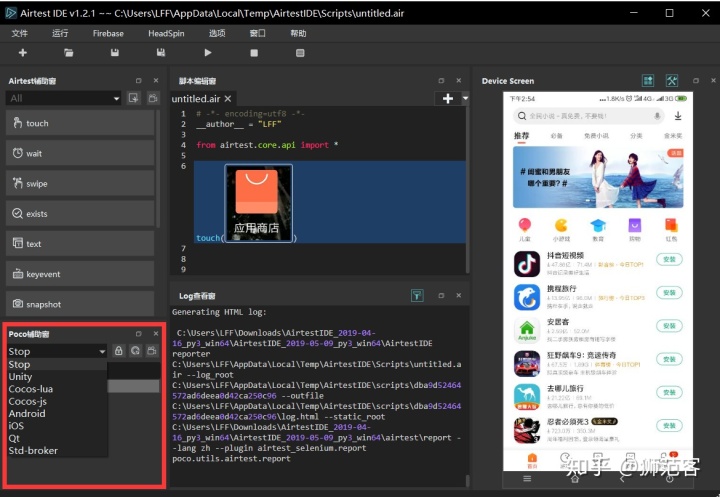Tap 安装 button beside 携程旅行

[669, 293]
